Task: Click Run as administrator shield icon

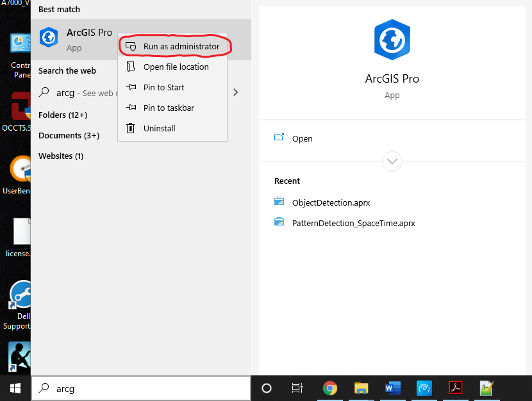Action: click(131, 46)
